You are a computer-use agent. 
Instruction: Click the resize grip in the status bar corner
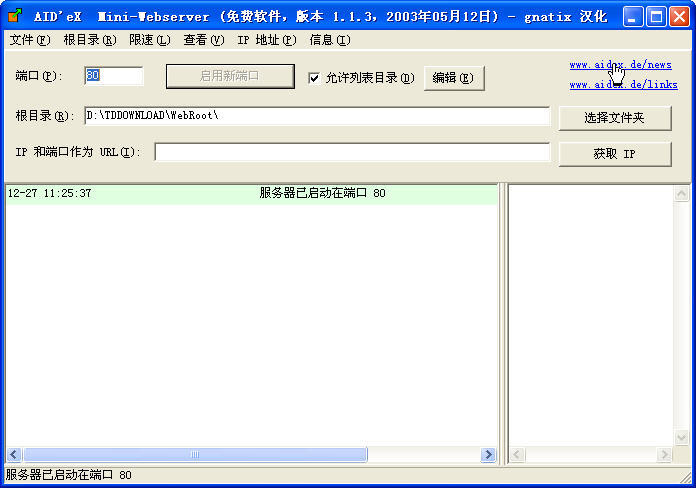point(686,477)
